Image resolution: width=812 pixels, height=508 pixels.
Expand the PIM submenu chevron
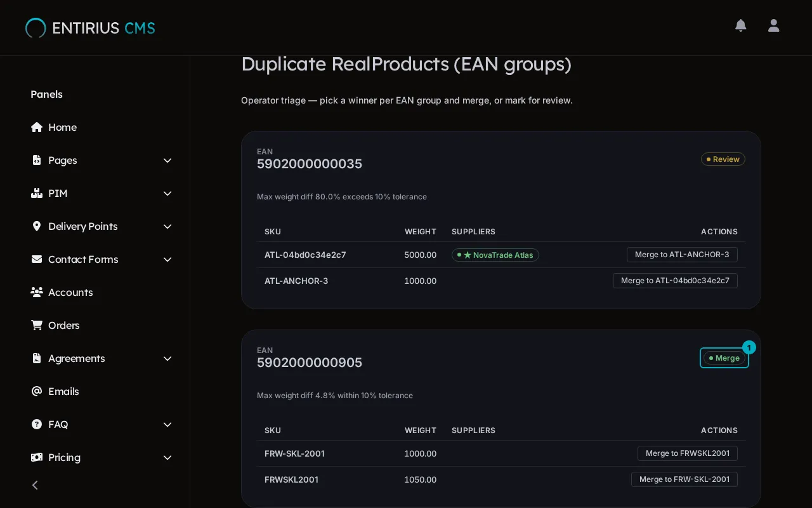point(167,193)
